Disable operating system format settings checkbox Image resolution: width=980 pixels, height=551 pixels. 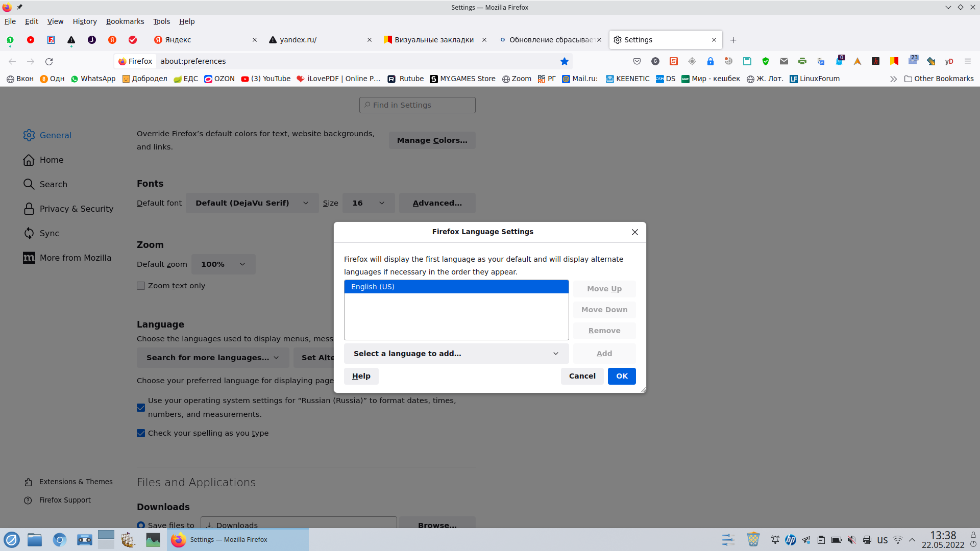point(141,408)
